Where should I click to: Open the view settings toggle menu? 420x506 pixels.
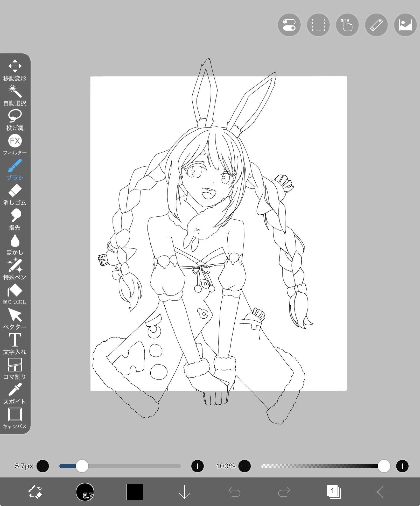pos(289,25)
